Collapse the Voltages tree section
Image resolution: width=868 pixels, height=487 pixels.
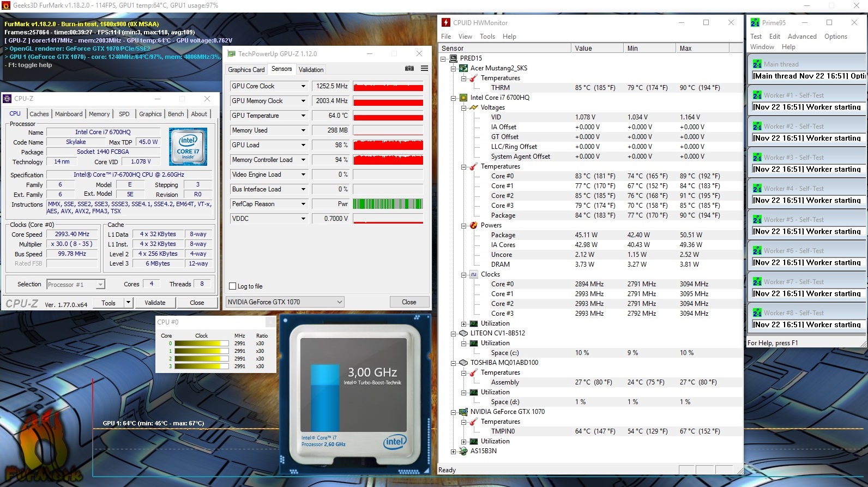tap(463, 108)
